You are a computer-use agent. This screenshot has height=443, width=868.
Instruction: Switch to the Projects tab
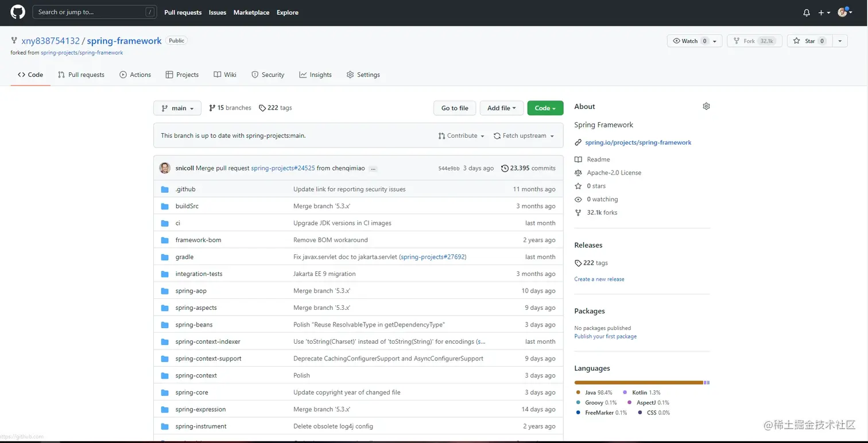pyautogui.click(x=182, y=75)
